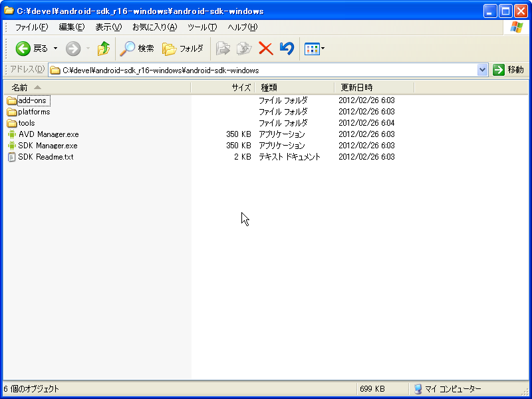Click the 6 個のオブジェクト status text
Screen dimensions: 532x399
coord(31,389)
